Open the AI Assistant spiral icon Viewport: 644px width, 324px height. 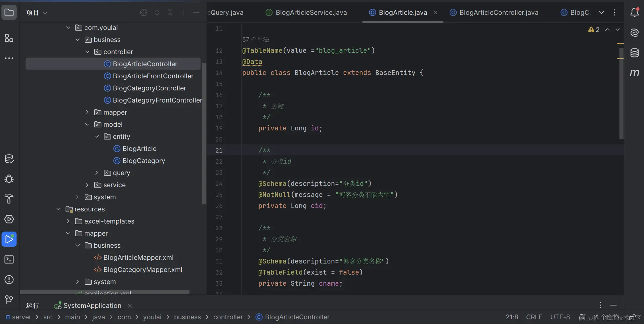tap(635, 33)
